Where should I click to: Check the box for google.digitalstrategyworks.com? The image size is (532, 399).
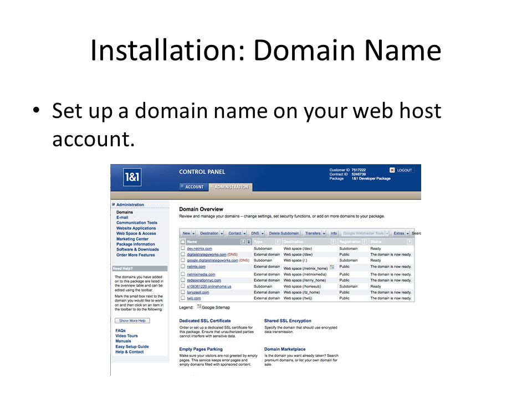[183, 260]
